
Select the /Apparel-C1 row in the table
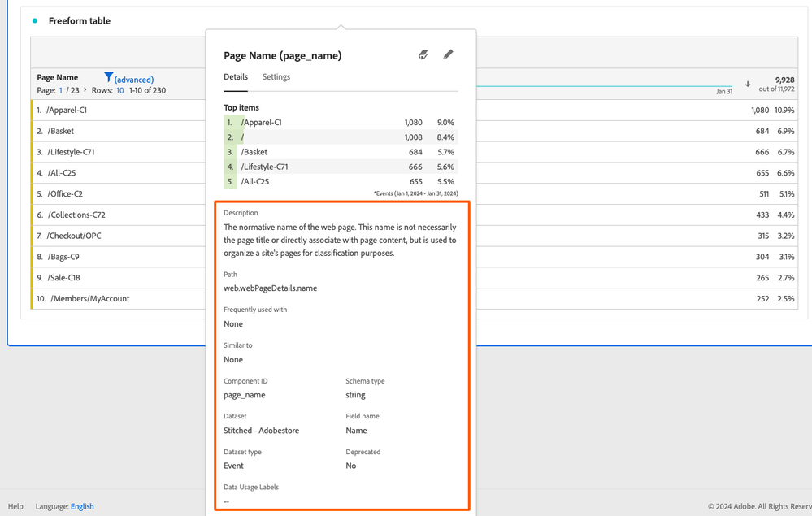point(67,110)
